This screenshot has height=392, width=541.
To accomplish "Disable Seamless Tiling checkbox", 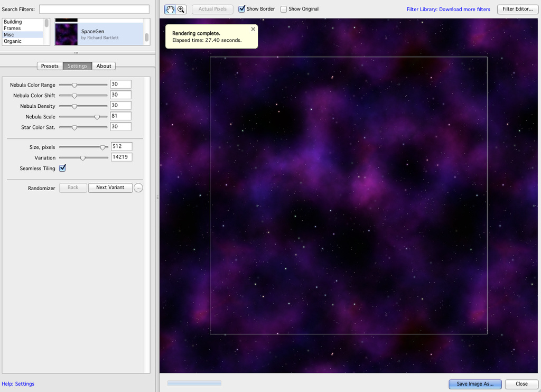I will click(62, 168).
